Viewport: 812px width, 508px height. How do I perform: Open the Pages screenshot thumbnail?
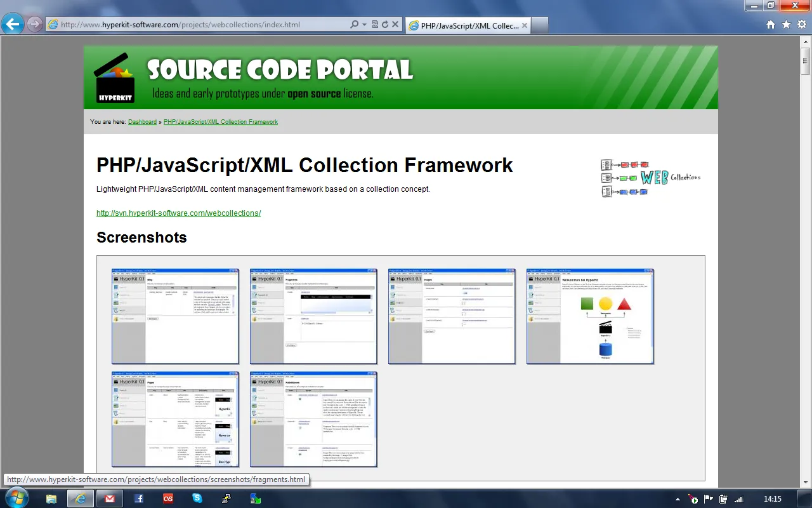click(x=175, y=419)
